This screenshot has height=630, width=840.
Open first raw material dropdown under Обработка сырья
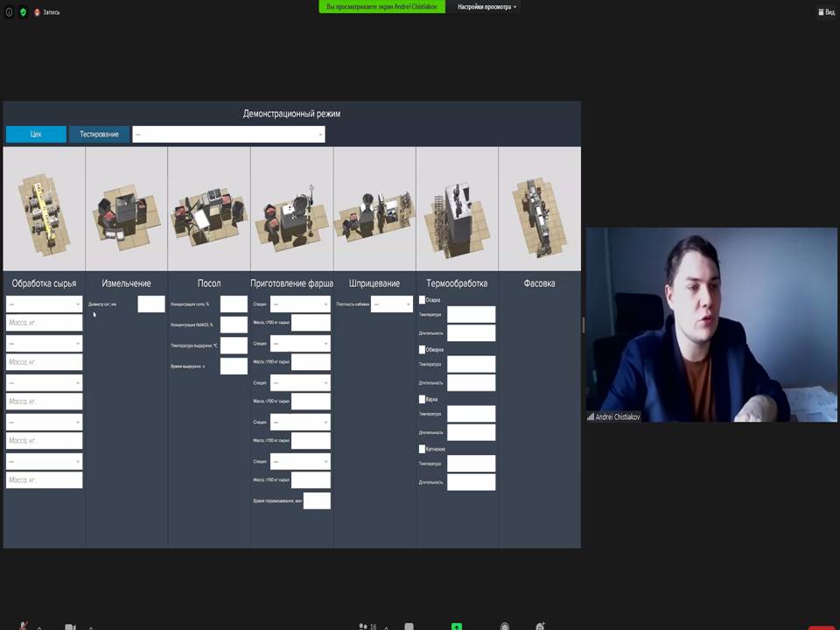click(44, 304)
